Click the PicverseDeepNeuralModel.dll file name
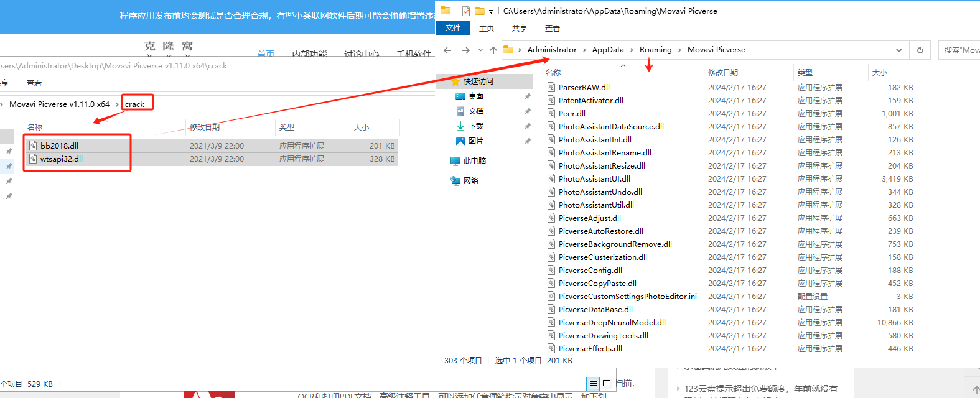Image resolution: width=980 pixels, height=398 pixels. tap(612, 322)
